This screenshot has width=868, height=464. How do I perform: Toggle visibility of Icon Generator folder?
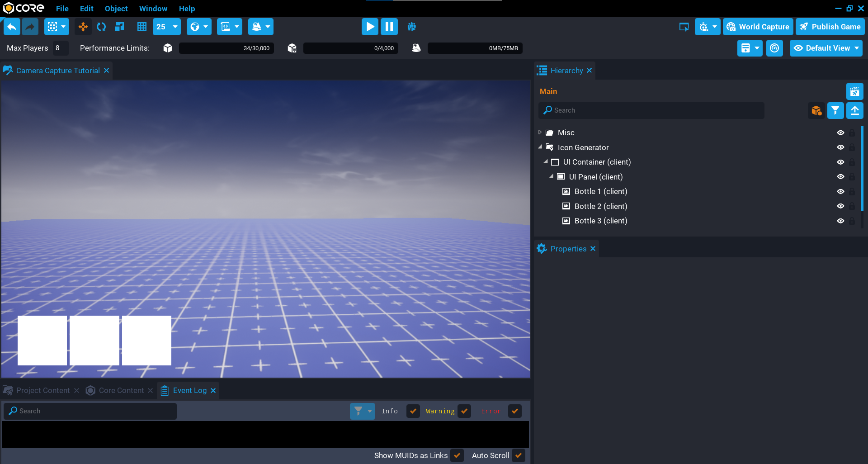pyautogui.click(x=840, y=147)
